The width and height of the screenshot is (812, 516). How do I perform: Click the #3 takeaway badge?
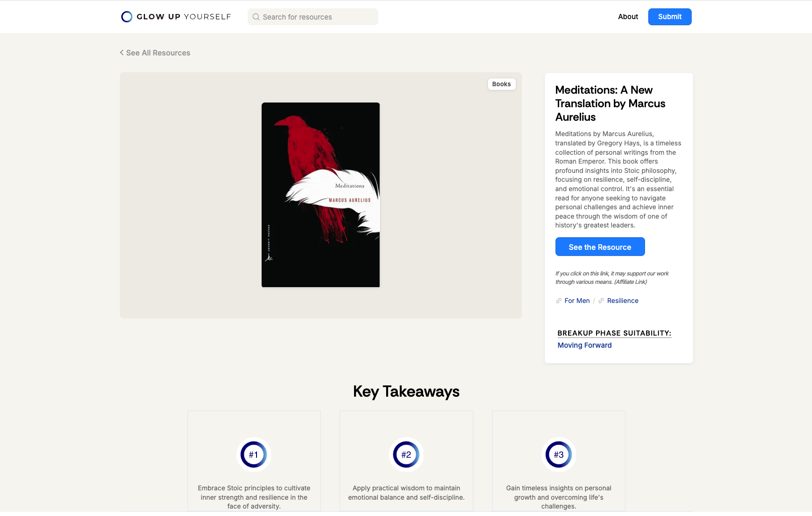pyautogui.click(x=559, y=454)
